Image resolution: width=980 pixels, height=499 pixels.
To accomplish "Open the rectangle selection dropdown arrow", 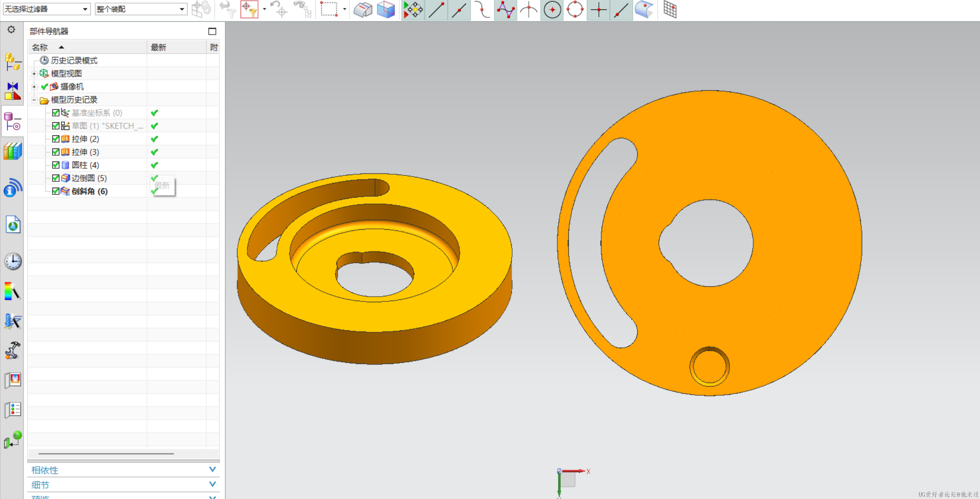I will click(344, 9).
